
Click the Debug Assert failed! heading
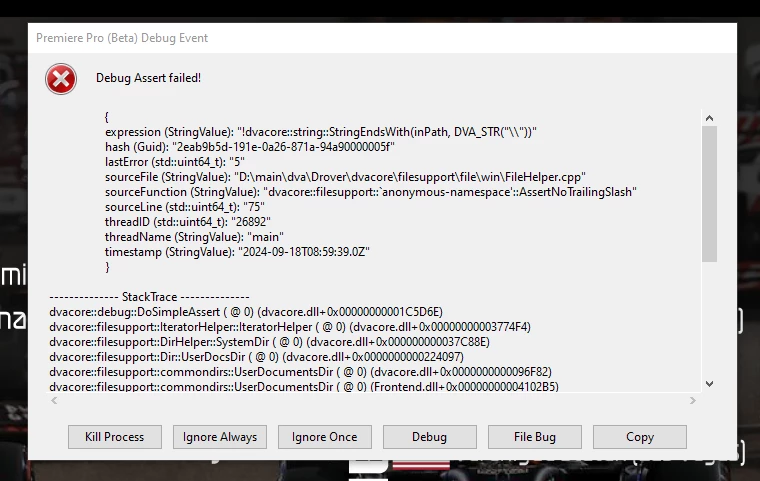pyautogui.click(x=148, y=78)
